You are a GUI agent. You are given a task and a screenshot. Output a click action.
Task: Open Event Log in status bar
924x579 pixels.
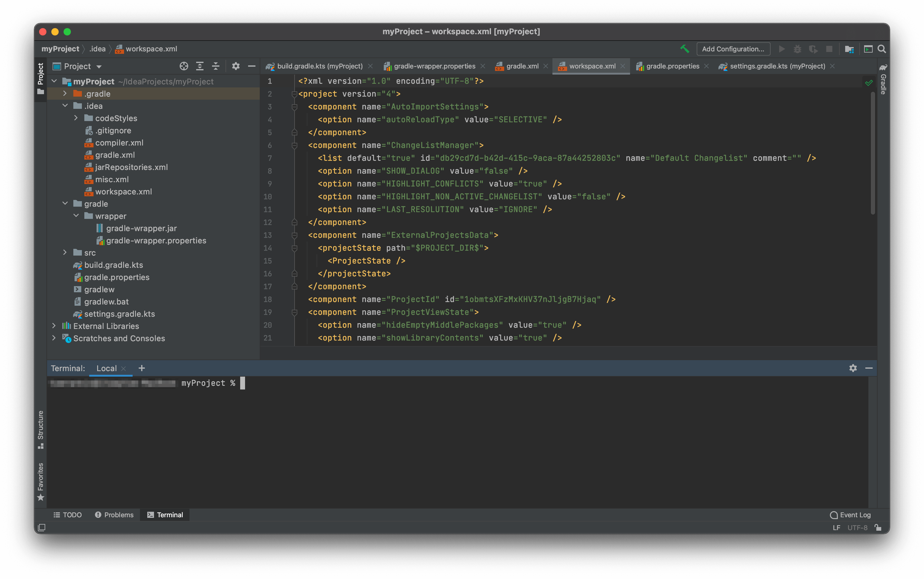850,515
